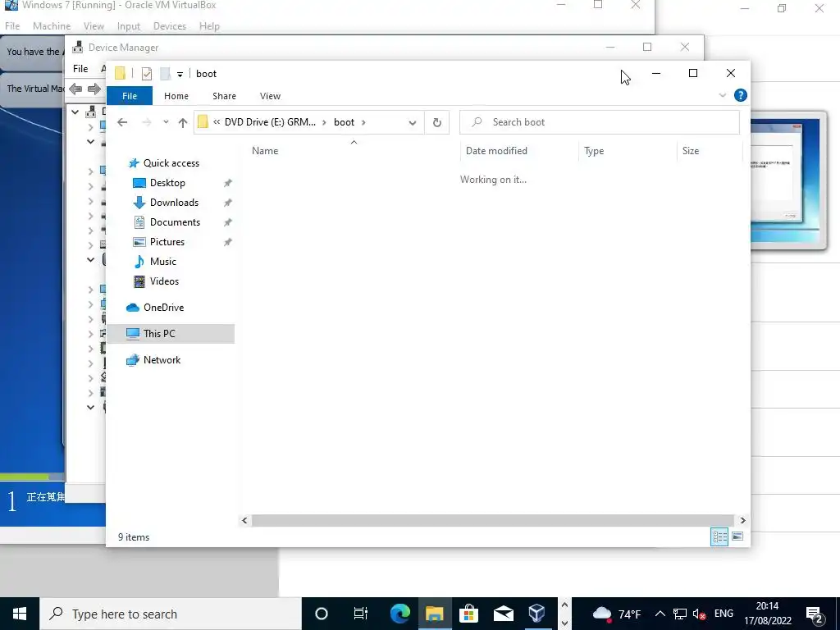Screen dimensions: 840x630
Task: Click horizontal scrollbar right arrow
Action: pyautogui.click(x=742, y=520)
